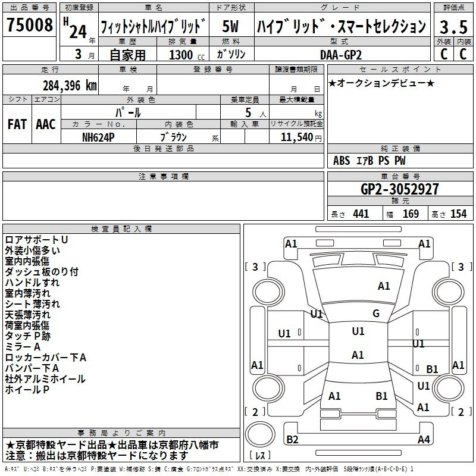Select equipment line ABS エアB PS PW
The height and width of the screenshot is (476, 476).
(x=369, y=161)
